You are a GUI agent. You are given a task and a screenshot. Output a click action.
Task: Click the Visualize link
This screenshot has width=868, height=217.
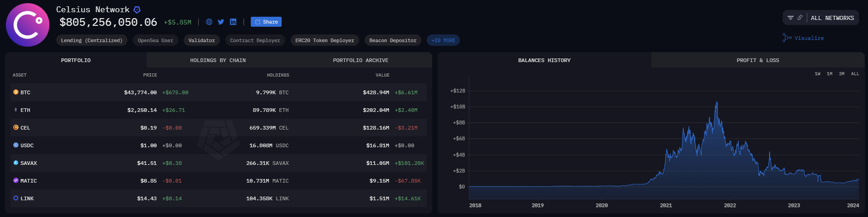click(804, 38)
